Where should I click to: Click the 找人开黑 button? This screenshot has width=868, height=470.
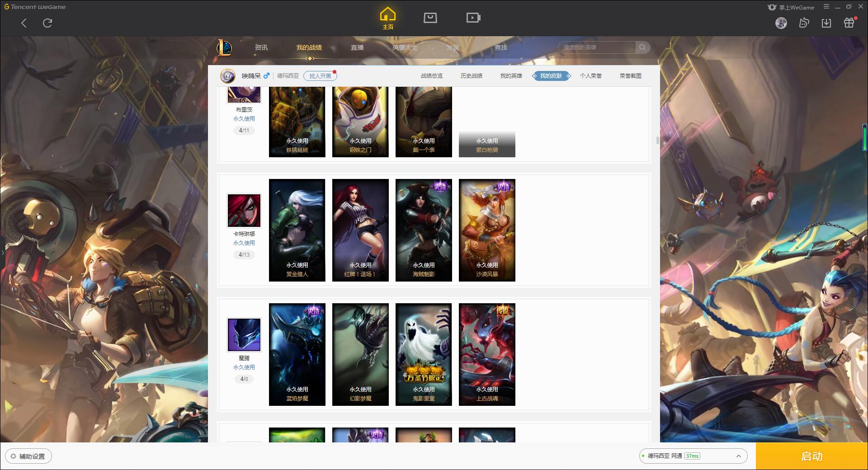click(320, 76)
